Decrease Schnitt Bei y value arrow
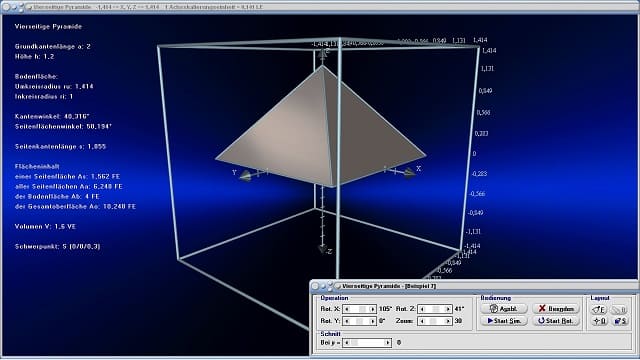 click(x=347, y=342)
